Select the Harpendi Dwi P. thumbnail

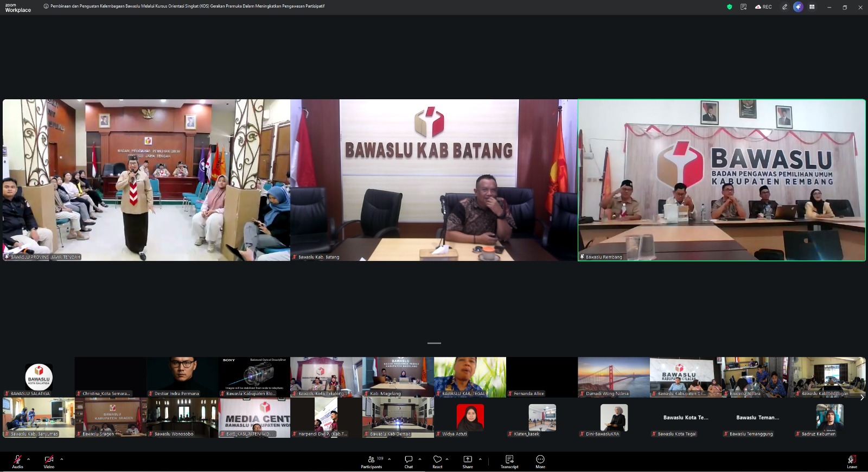coord(326,418)
